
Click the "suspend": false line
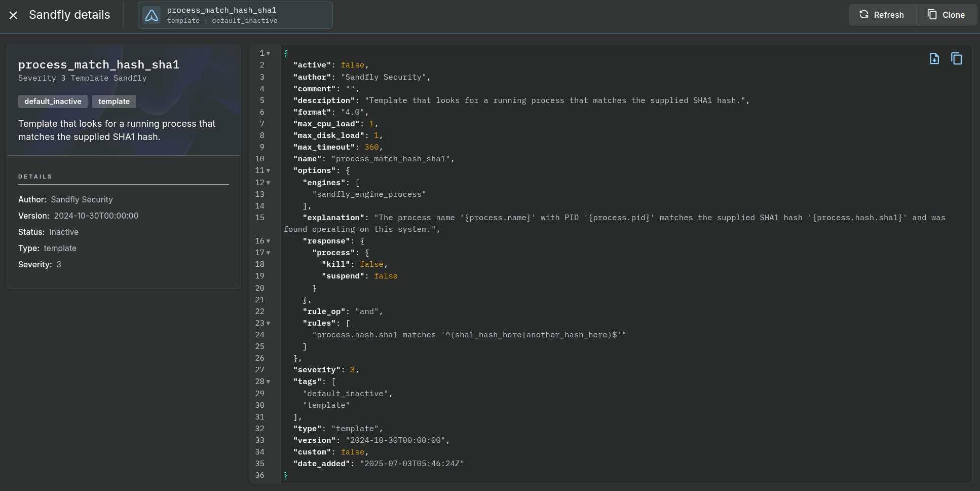click(x=360, y=276)
